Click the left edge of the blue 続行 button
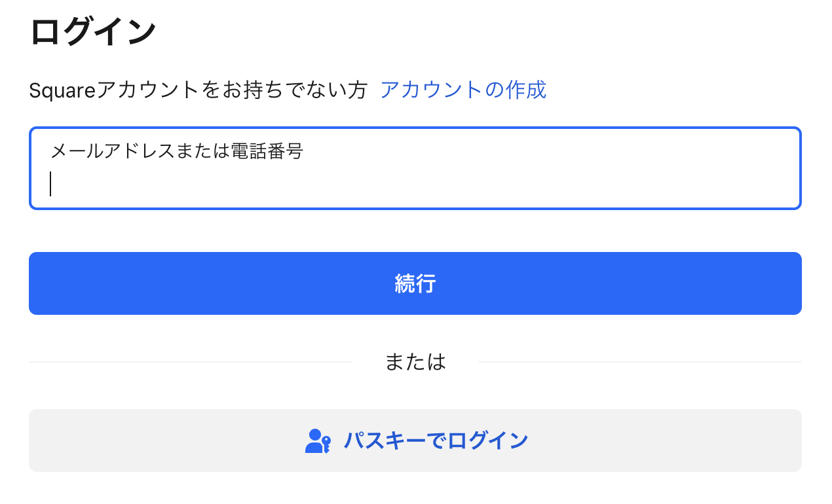 41,283
